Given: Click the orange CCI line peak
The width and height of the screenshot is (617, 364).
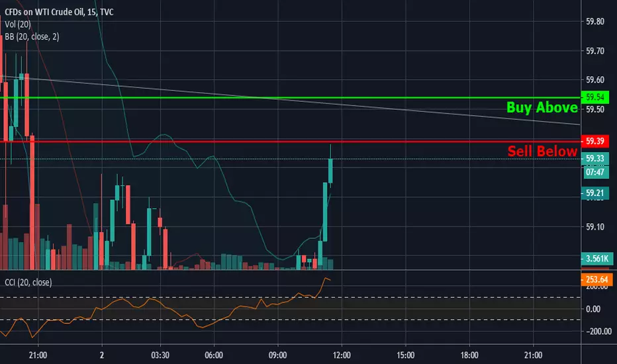Looking at the screenshot, I should coord(326,278).
